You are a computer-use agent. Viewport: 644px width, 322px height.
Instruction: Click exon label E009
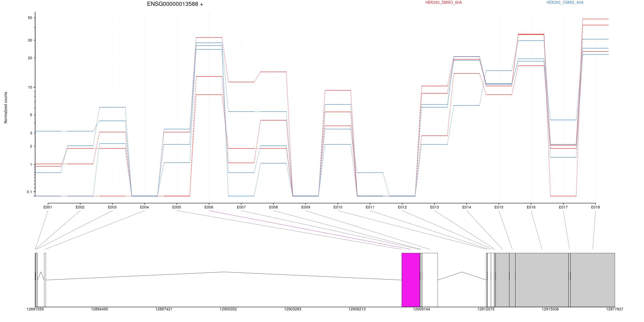click(x=306, y=207)
